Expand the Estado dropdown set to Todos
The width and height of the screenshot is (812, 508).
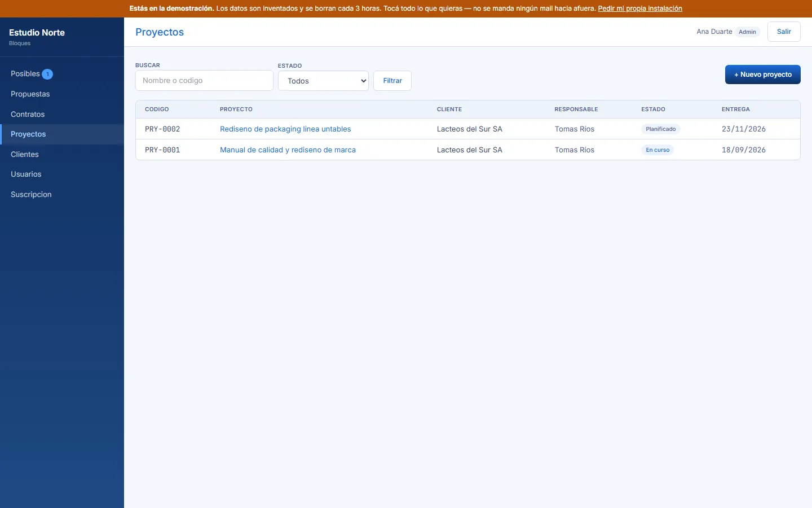(x=323, y=81)
